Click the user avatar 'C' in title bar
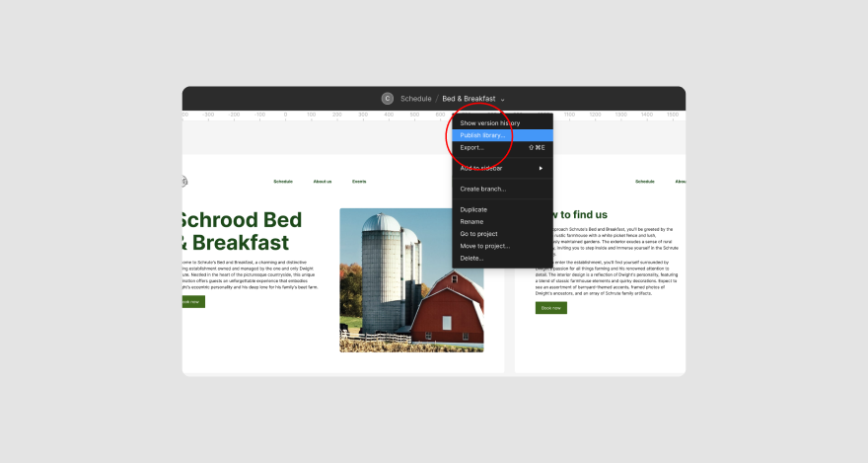 coord(388,99)
